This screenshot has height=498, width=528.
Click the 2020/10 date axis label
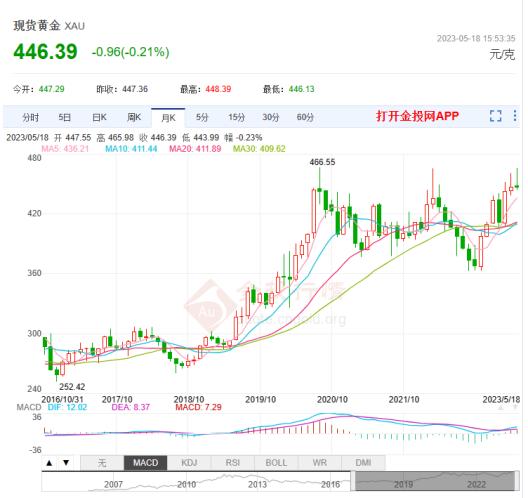(x=332, y=400)
